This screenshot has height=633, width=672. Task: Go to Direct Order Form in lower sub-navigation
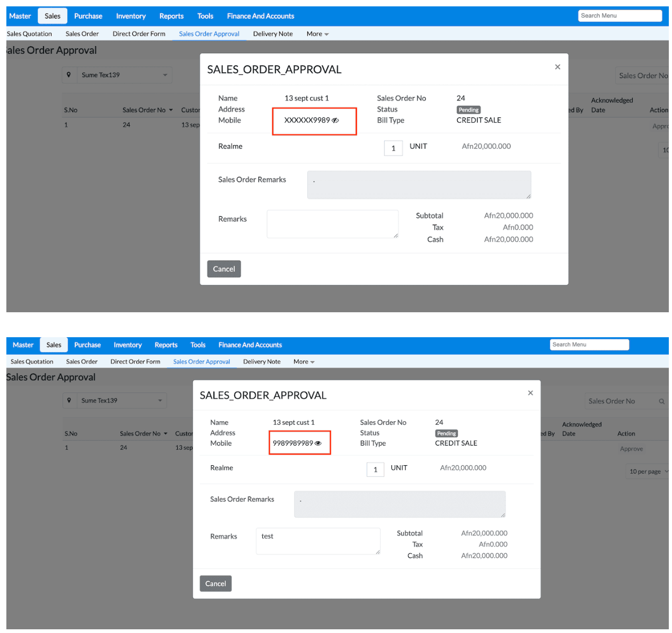135,362
